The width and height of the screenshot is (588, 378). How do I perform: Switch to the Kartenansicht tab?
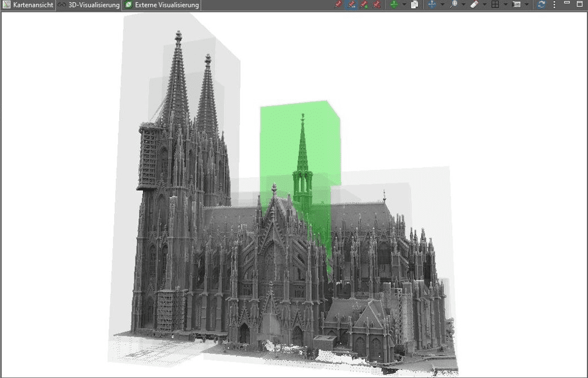click(x=28, y=5)
